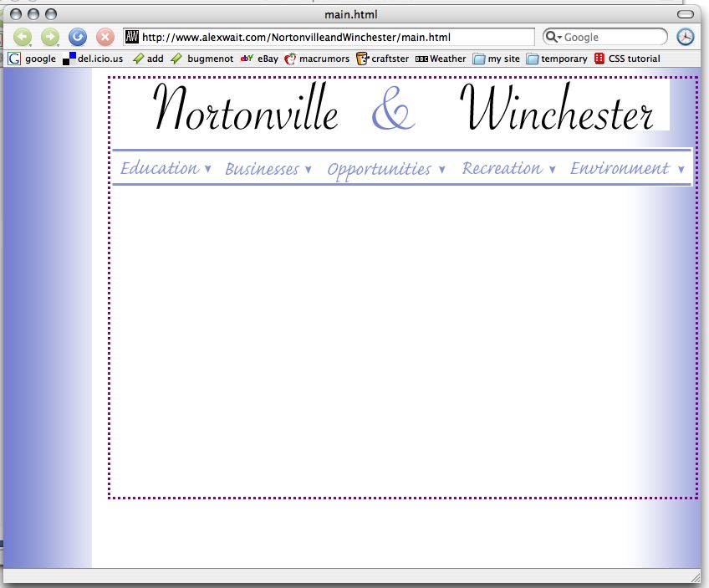
Task: Click the green tag icon beside add
Action: click(138, 59)
